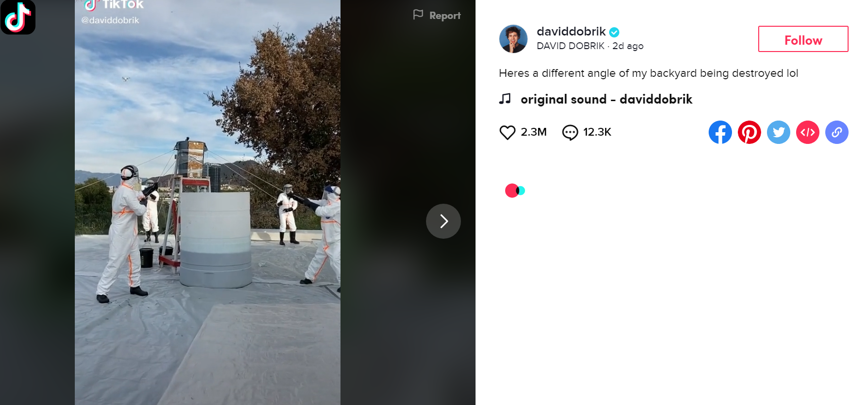Follow the daviddobrik account
868x405 pixels.
pos(803,39)
